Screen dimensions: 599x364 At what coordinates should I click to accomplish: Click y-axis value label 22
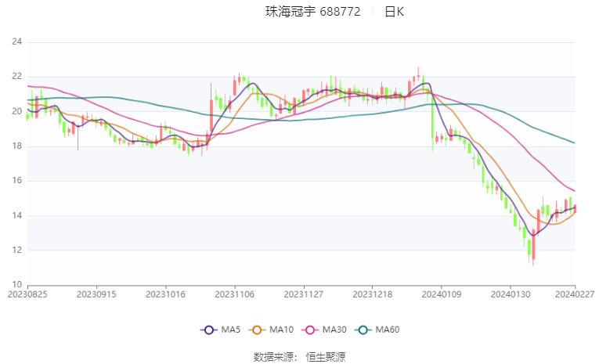pos(16,77)
